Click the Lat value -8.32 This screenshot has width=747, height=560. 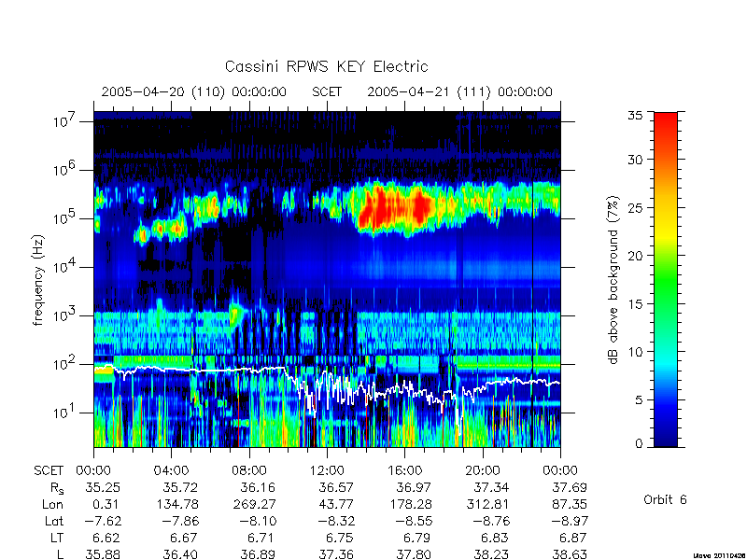tap(336, 521)
